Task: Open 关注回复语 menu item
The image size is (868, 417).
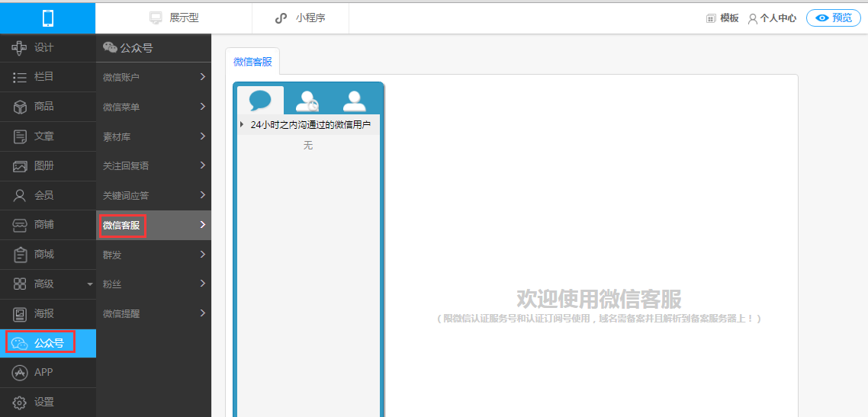Action: tap(154, 166)
